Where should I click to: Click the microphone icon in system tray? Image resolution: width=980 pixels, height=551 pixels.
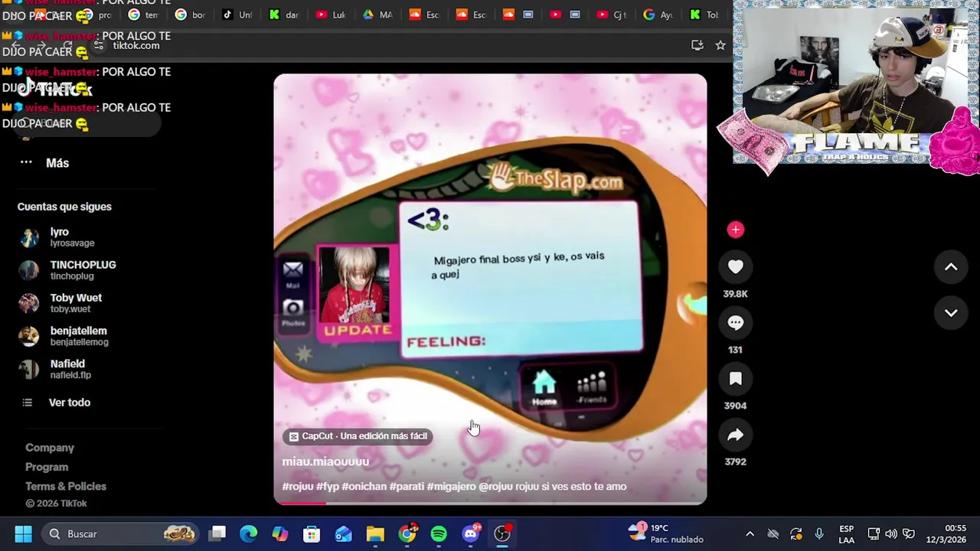(x=819, y=533)
